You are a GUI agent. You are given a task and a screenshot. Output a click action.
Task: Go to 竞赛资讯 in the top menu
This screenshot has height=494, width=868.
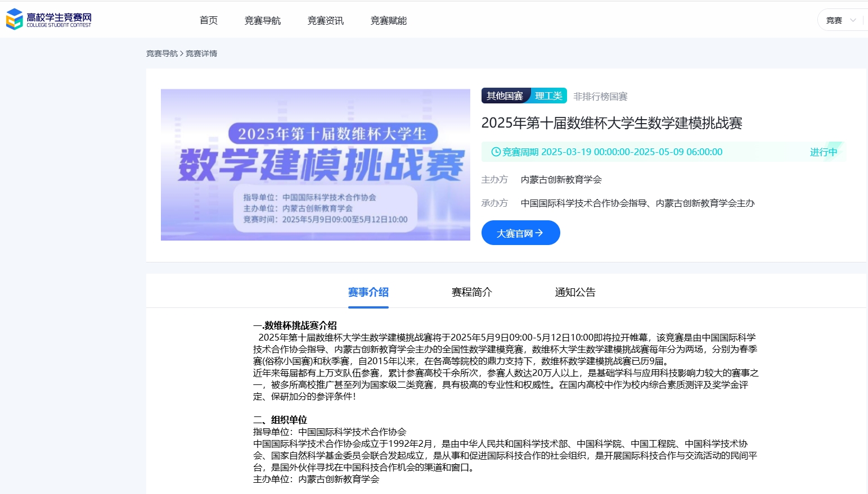click(x=326, y=21)
